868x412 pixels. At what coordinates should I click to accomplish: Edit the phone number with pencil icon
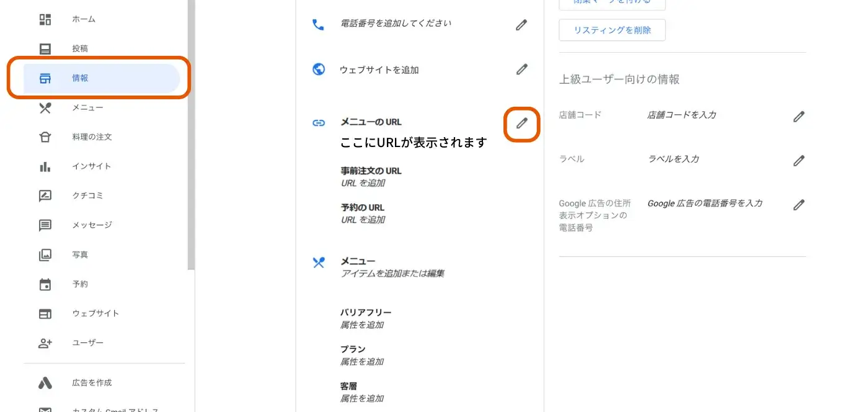[x=522, y=25]
